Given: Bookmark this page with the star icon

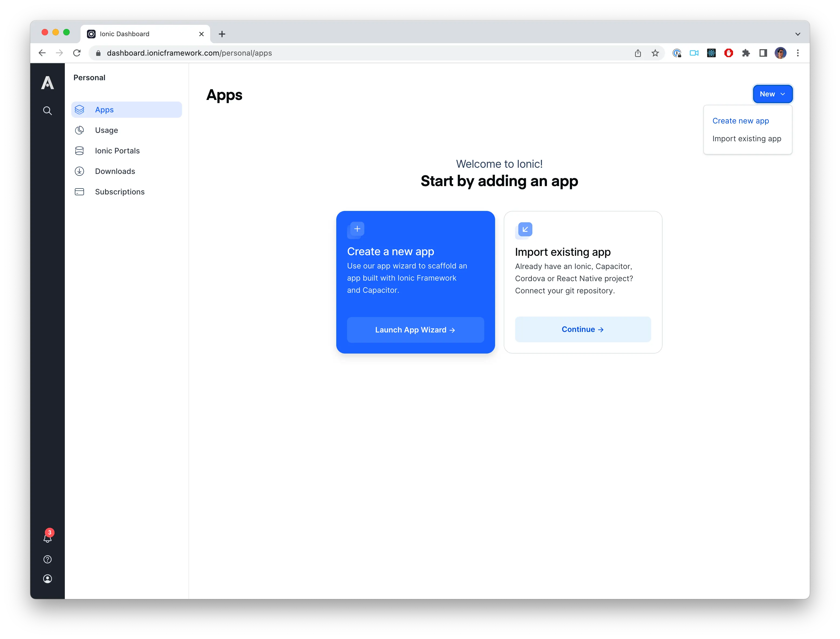Looking at the screenshot, I should point(655,53).
